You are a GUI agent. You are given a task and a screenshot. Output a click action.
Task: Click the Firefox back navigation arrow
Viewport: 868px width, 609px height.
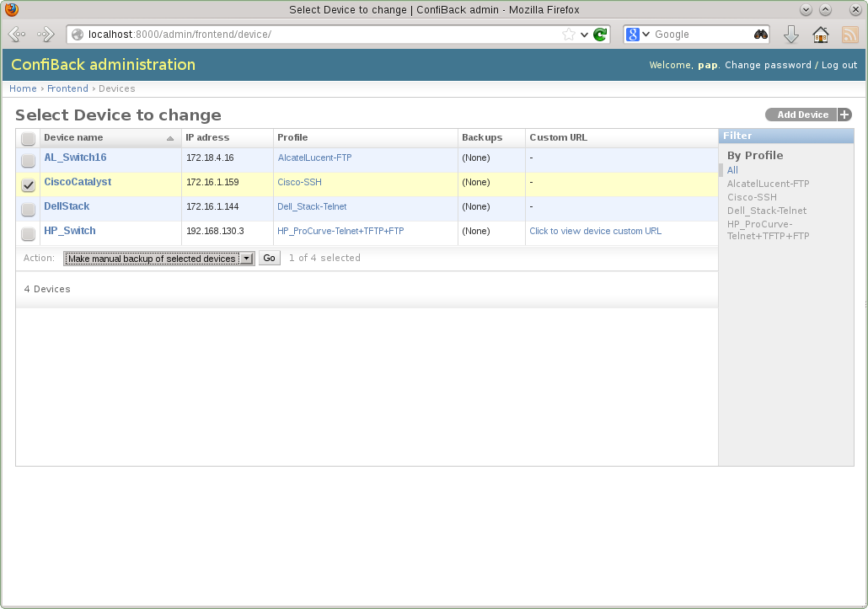click(15, 35)
